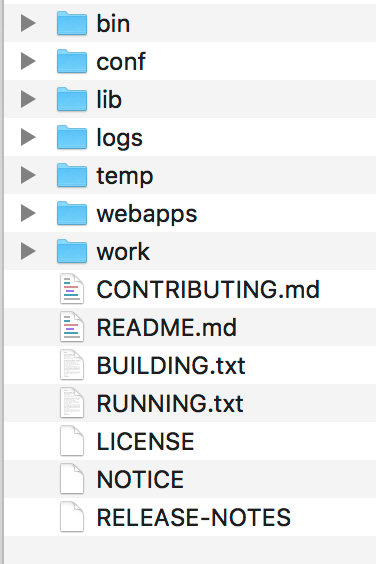Click the CONTRIBUTING.md file icon
Viewport: 376px width, 564px height.
pyautogui.click(x=72, y=289)
